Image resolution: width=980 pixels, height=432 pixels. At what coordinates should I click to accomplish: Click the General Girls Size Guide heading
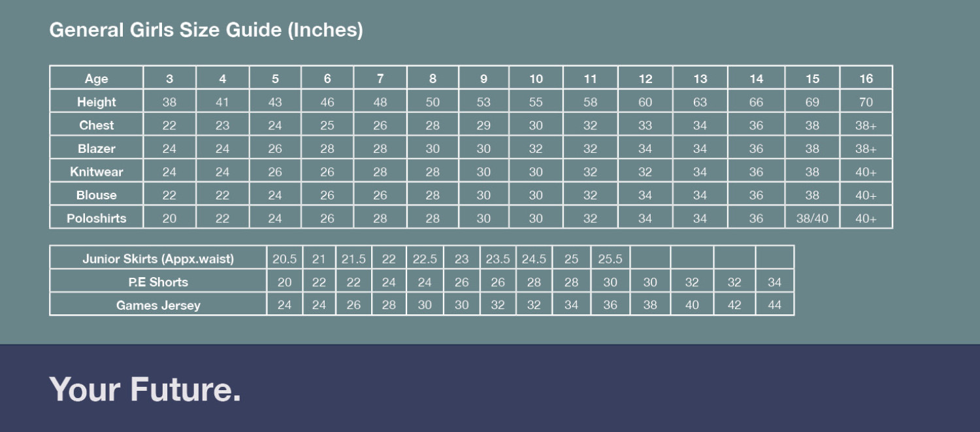(x=206, y=30)
